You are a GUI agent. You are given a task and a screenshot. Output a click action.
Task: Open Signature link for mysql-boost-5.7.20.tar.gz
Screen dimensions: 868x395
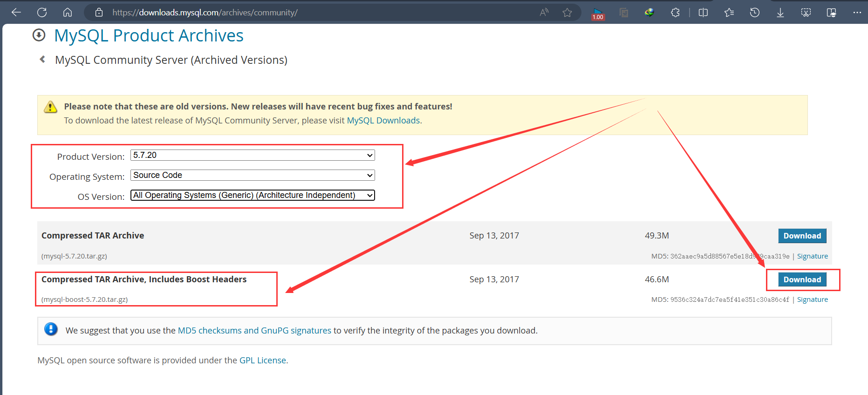[813, 300]
